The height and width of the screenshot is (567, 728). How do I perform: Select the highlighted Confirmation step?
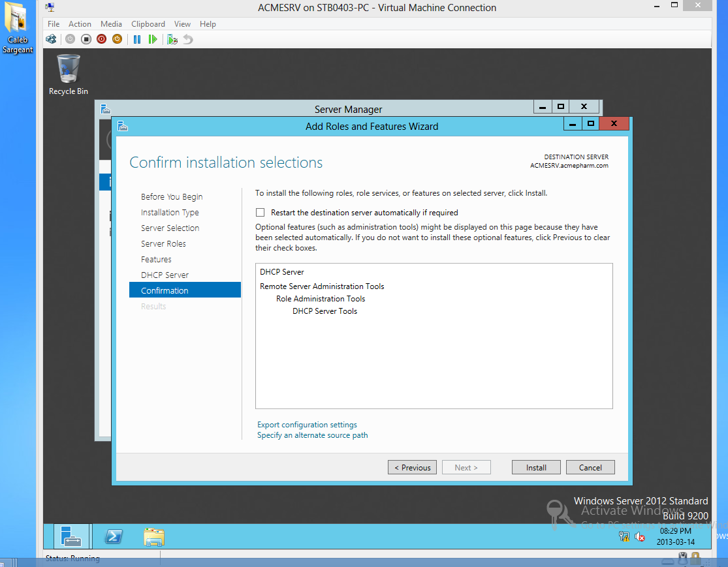tap(185, 290)
